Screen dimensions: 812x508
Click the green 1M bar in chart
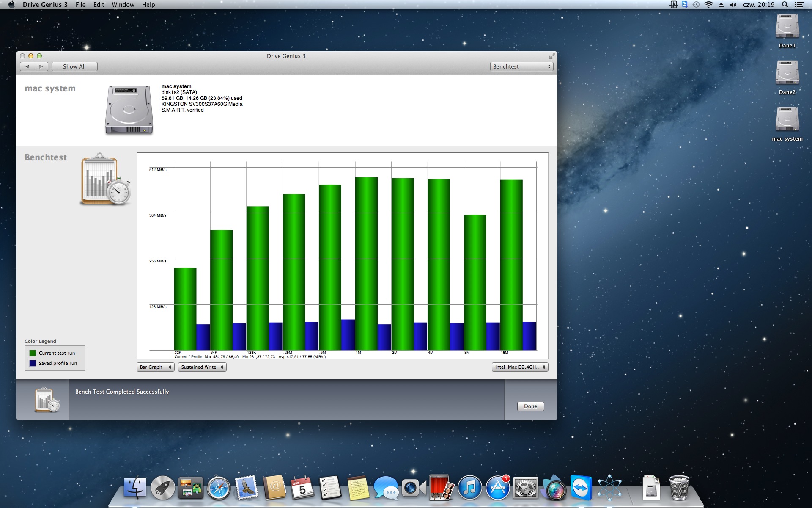(x=366, y=263)
